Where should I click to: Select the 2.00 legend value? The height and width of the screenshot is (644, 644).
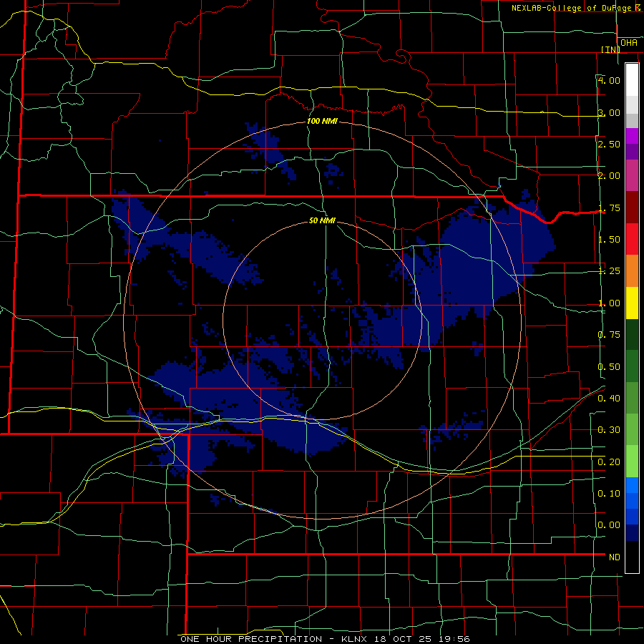tap(609, 176)
